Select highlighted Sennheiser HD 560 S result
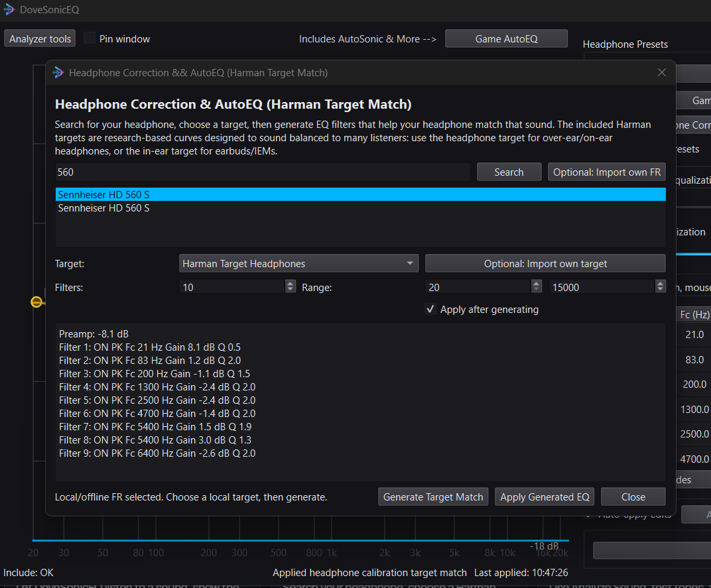 (361, 194)
